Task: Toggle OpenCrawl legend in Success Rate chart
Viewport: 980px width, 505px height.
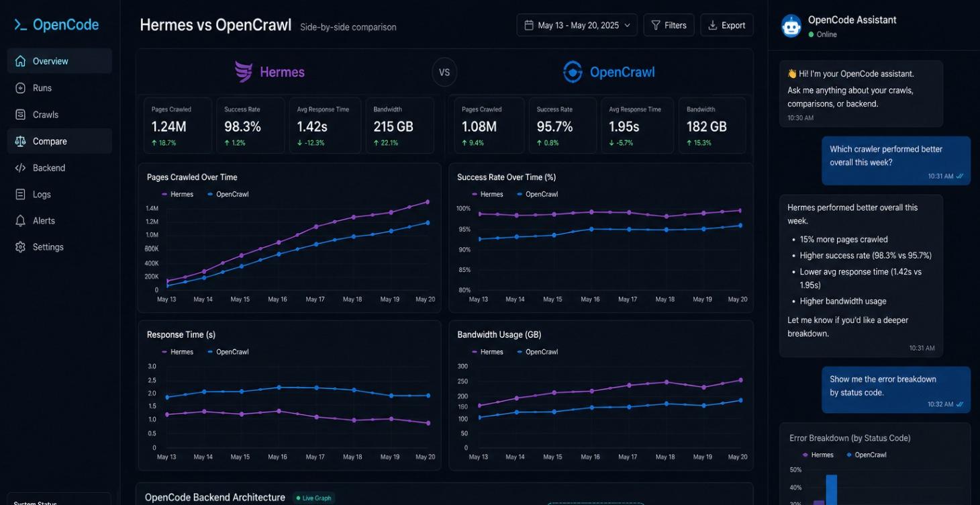Action: pos(538,194)
